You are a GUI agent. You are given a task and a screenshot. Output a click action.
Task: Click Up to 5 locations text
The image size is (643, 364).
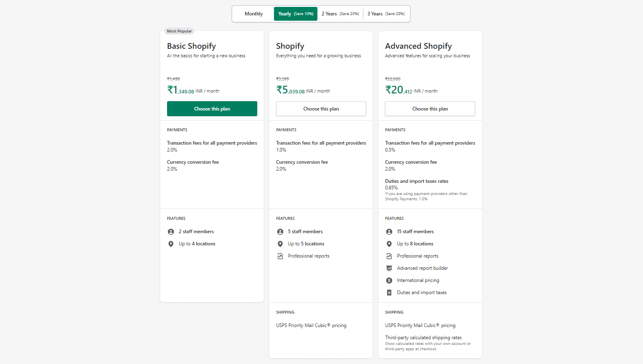(306, 244)
